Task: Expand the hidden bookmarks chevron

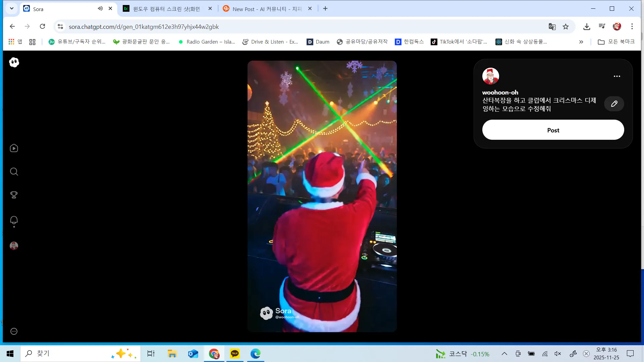Action: coord(581,42)
